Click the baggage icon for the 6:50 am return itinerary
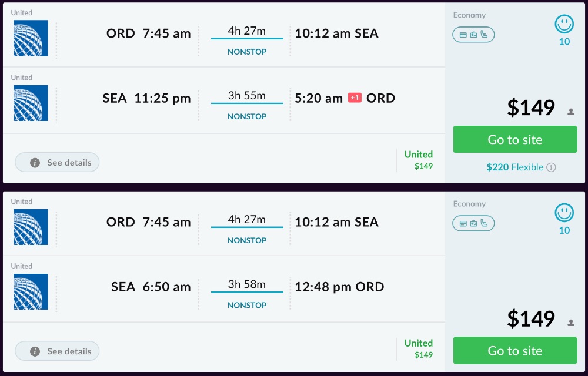 point(473,223)
